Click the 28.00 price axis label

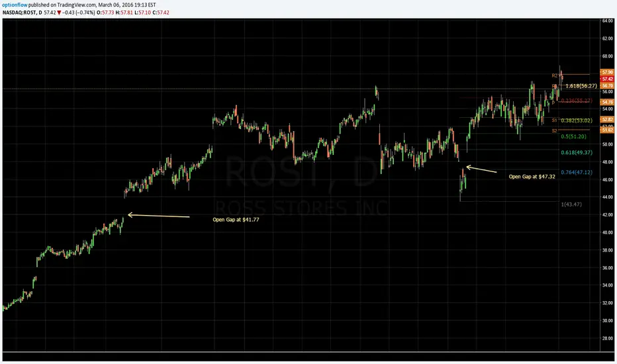click(607, 338)
